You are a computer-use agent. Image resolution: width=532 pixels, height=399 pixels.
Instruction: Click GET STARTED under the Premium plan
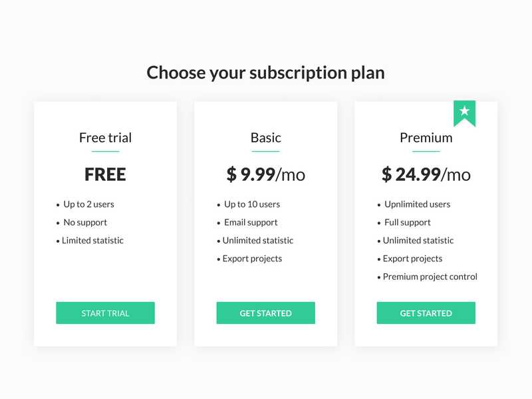(426, 313)
